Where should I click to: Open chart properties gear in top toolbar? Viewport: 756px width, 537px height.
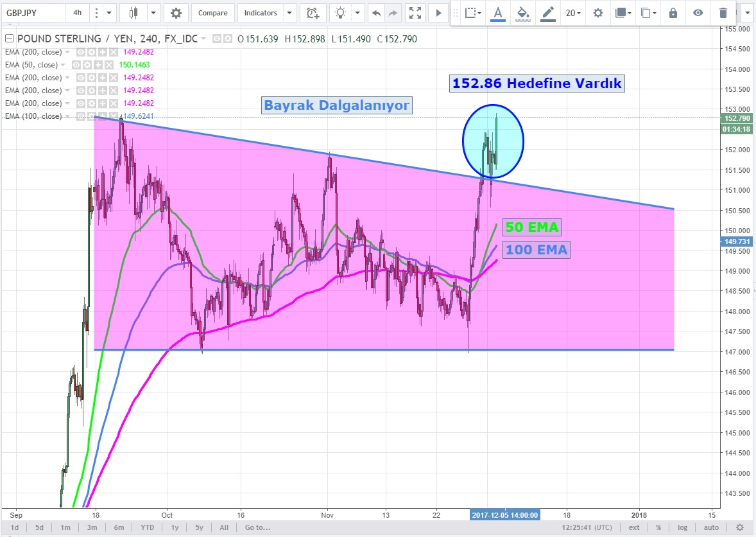(x=176, y=13)
